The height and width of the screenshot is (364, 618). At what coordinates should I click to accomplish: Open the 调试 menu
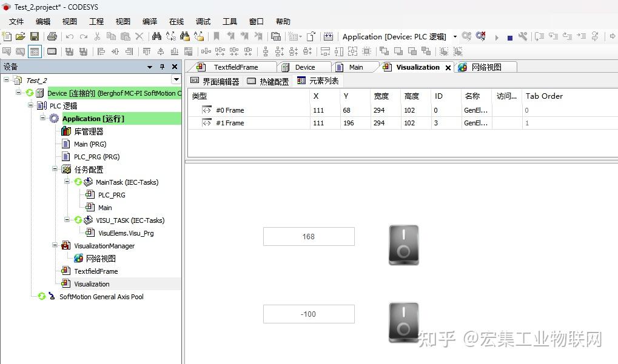[x=202, y=21]
